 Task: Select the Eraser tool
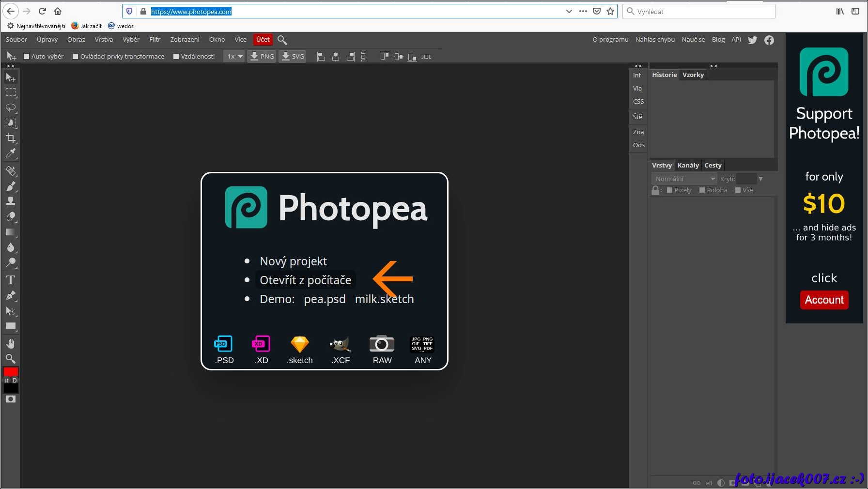pyautogui.click(x=11, y=216)
